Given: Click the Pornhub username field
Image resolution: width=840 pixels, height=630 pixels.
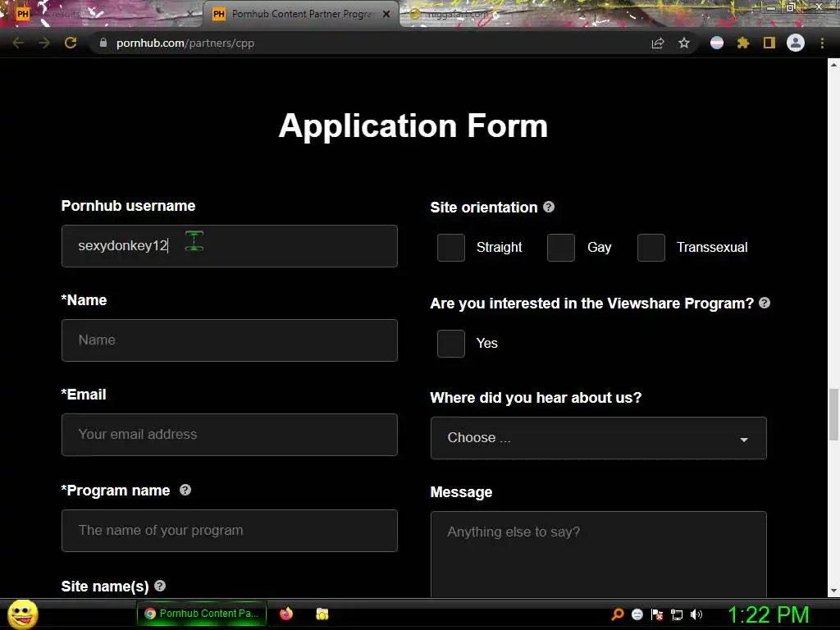Looking at the screenshot, I should tap(230, 246).
